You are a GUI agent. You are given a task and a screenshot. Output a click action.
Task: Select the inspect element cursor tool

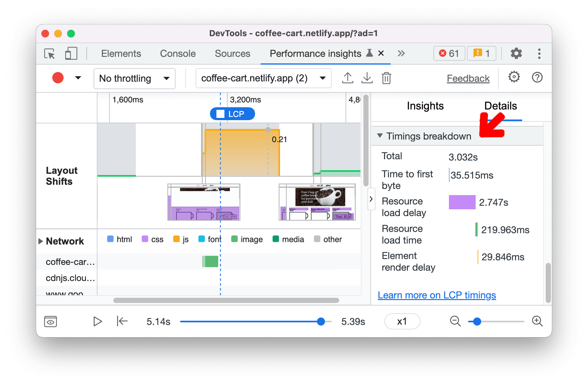[49, 54]
